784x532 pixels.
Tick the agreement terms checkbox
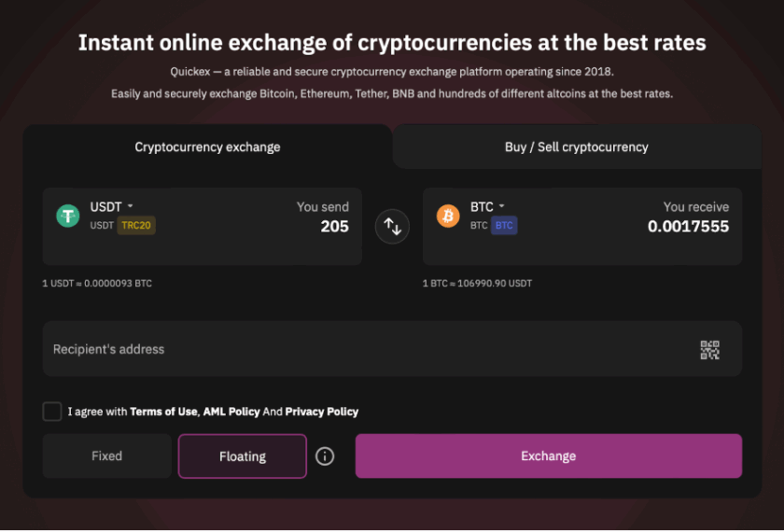click(x=52, y=412)
